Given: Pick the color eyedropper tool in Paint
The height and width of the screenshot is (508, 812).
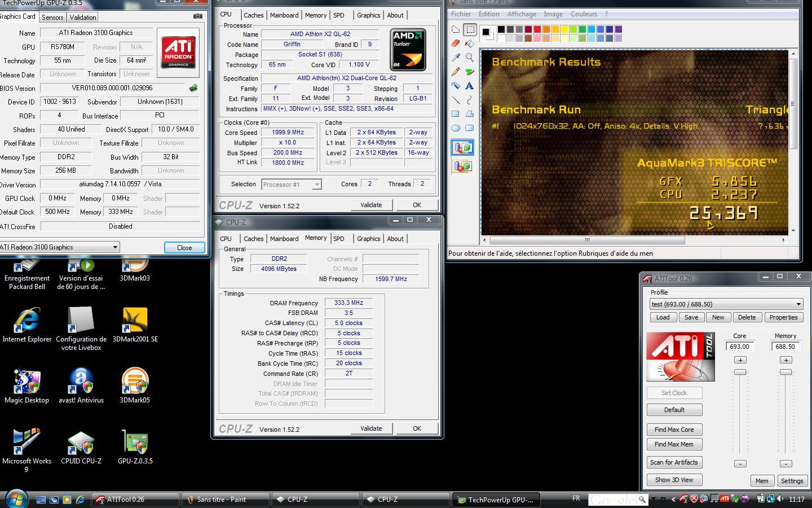Looking at the screenshot, I should (x=456, y=58).
